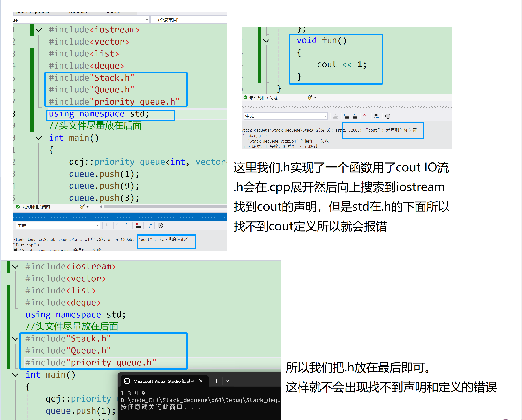522x420 pixels.
Task: Clear all output below main() code
Action: tap(138, 225)
